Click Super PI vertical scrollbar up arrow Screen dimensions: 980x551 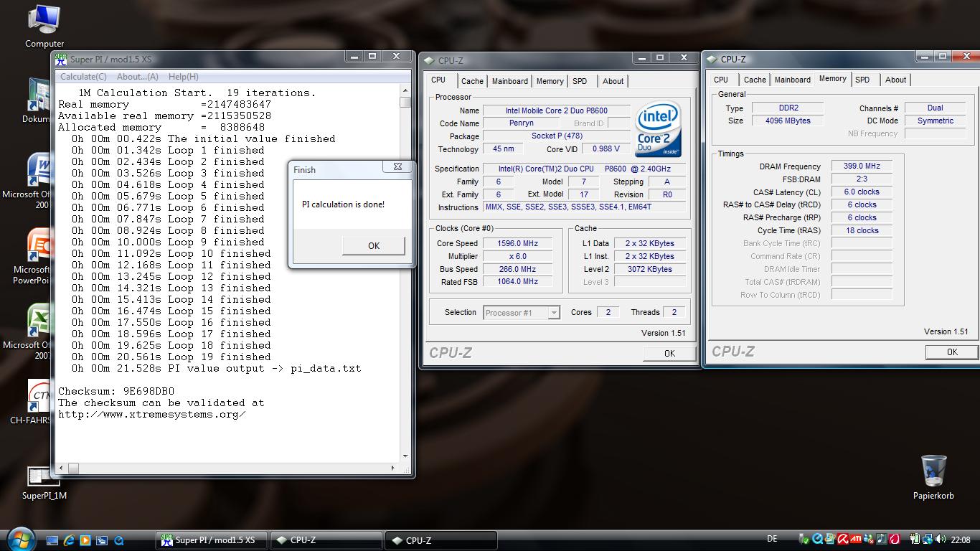[x=405, y=91]
